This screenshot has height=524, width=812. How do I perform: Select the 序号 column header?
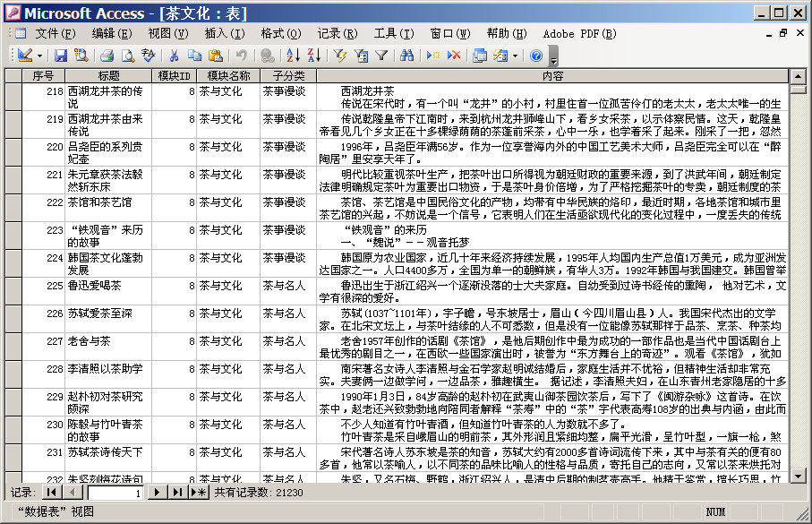44,75
